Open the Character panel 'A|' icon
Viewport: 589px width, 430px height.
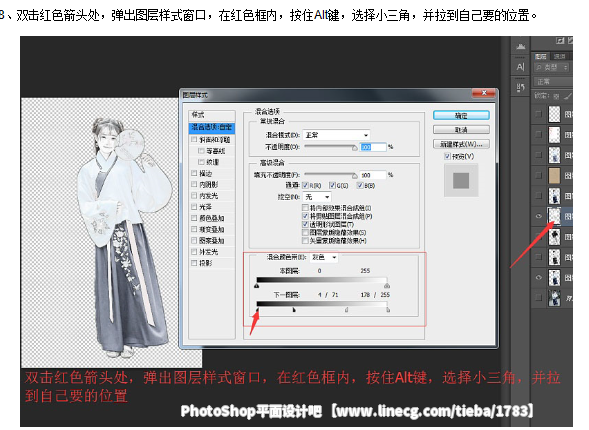coord(520,67)
